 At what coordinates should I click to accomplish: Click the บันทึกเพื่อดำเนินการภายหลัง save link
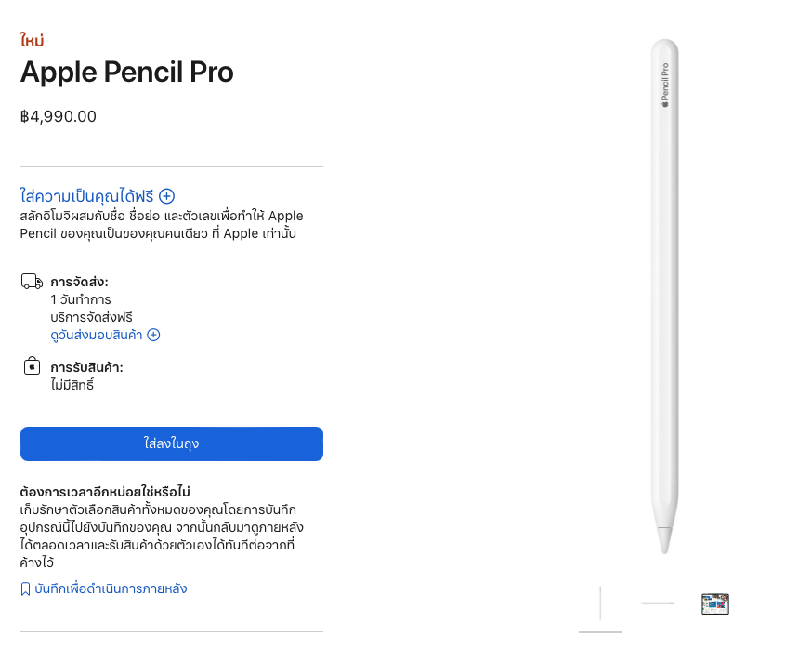click(x=111, y=589)
